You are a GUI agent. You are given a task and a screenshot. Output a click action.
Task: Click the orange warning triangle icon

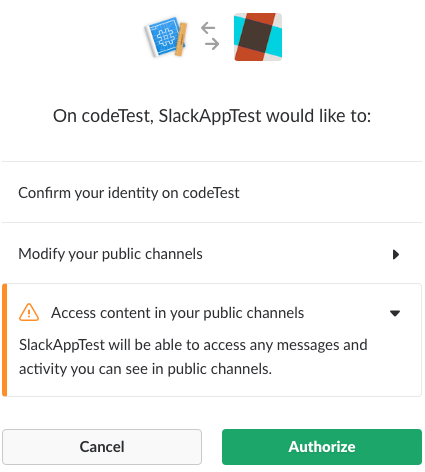[29, 313]
